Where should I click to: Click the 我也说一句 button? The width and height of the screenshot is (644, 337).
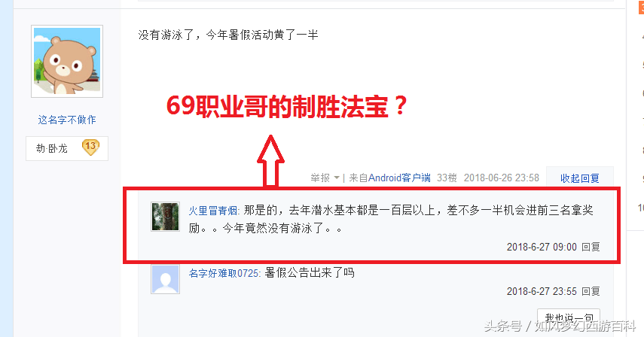[569, 317]
